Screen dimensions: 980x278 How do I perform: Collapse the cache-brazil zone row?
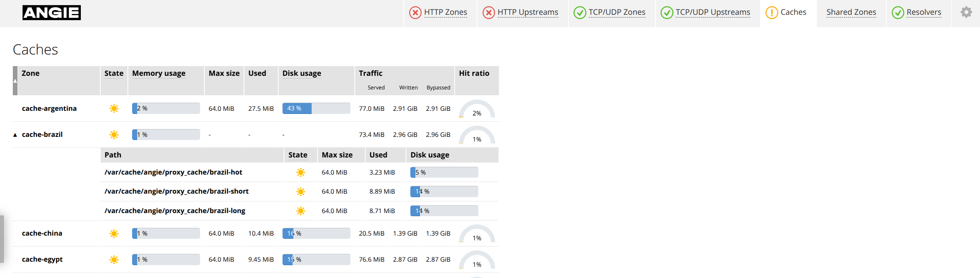15,135
